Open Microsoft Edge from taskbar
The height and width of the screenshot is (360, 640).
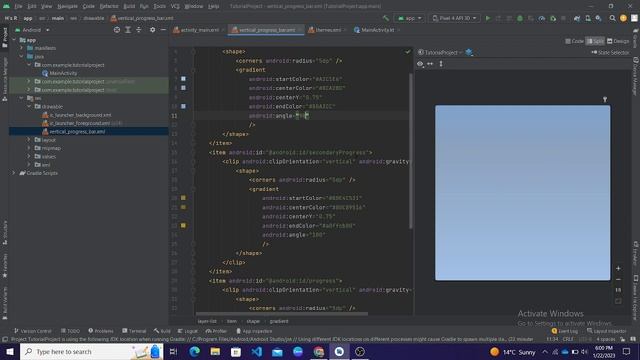pos(194,351)
